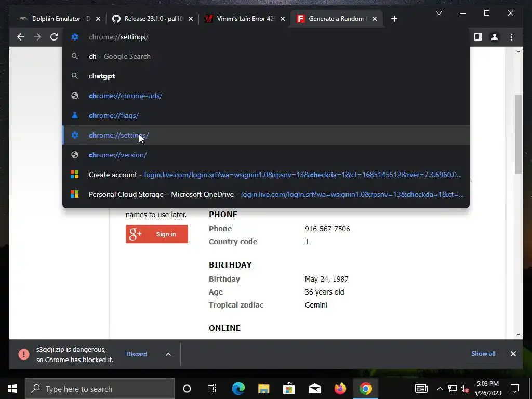
Task: Open Task View on the taskbar
Action: [212, 389]
